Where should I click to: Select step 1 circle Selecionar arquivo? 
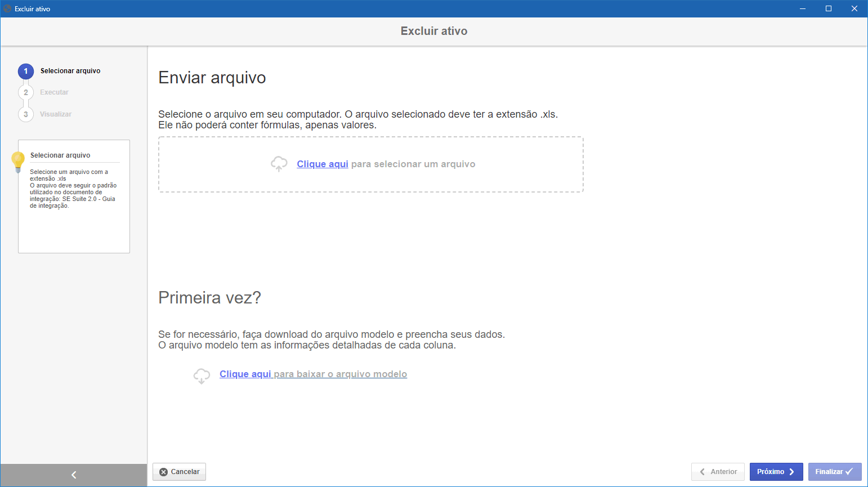pos(26,71)
